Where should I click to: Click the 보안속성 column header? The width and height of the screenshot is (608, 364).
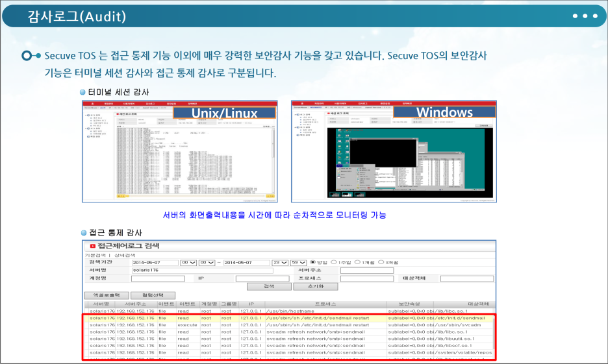410,304
